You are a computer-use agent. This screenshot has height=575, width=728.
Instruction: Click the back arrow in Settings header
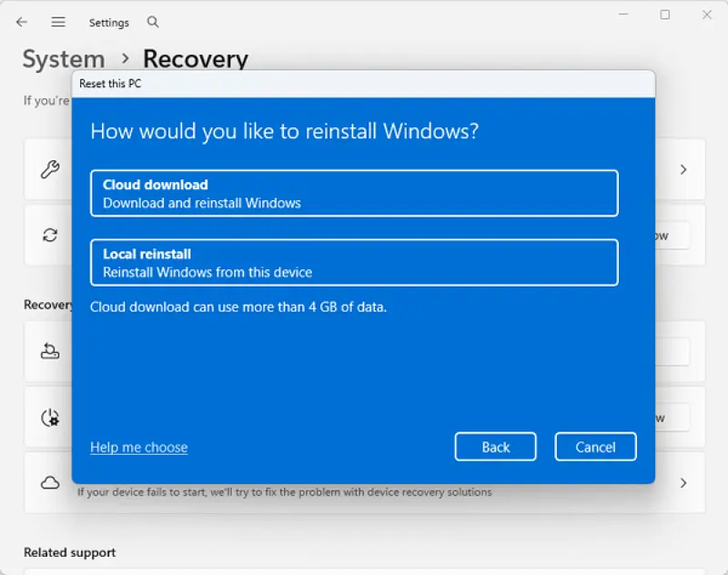coord(22,22)
